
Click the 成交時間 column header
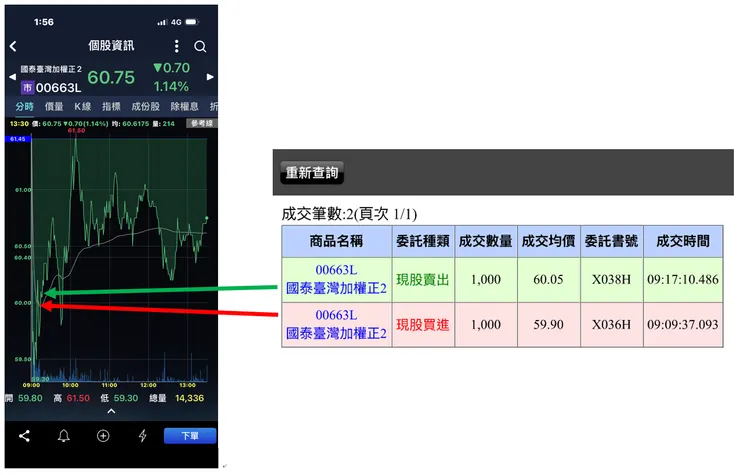click(683, 241)
